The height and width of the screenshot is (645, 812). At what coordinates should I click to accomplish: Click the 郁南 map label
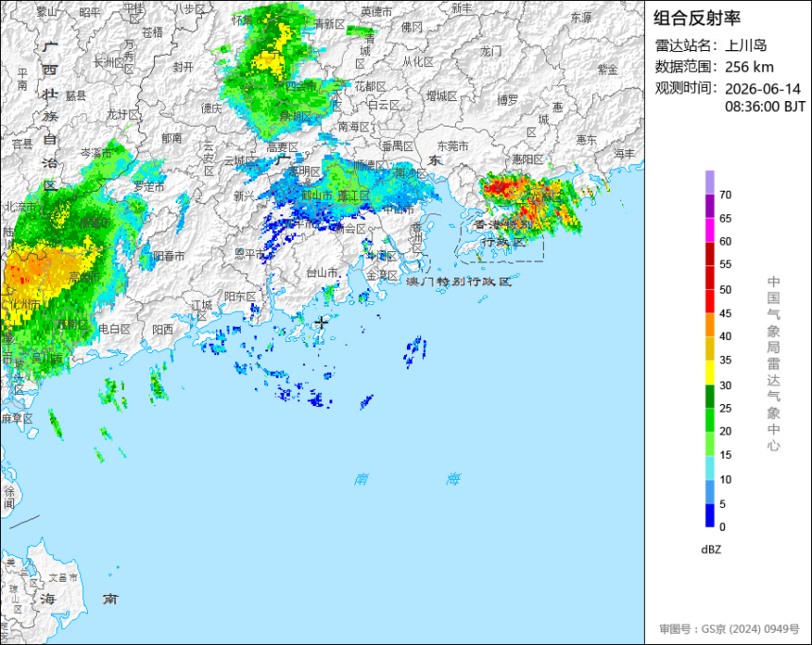[172, 138]
